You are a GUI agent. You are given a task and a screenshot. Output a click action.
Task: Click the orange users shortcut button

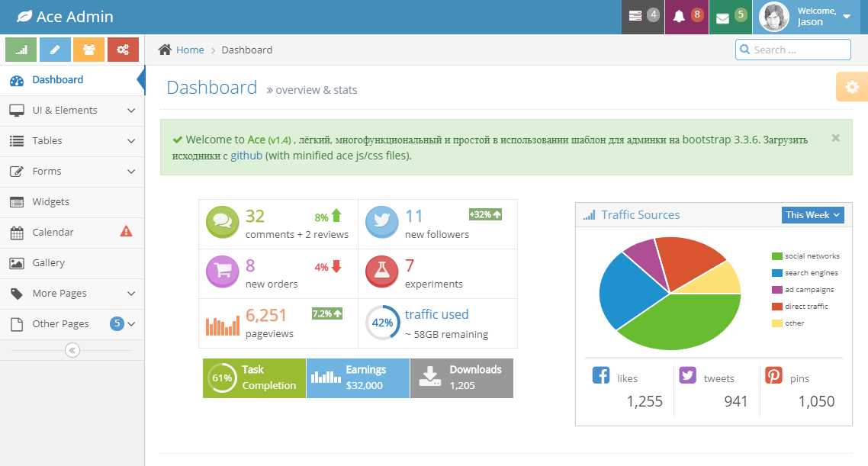(88, 50)
